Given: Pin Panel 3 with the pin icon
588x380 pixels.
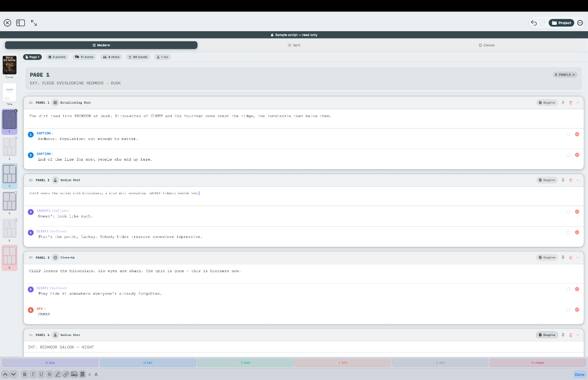Looking at the screenshot, I should [563, 257].
